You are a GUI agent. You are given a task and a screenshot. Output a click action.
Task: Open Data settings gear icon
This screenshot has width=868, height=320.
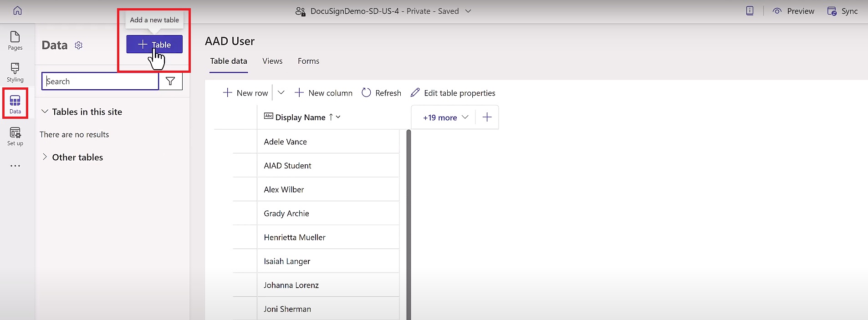[79, 46]
